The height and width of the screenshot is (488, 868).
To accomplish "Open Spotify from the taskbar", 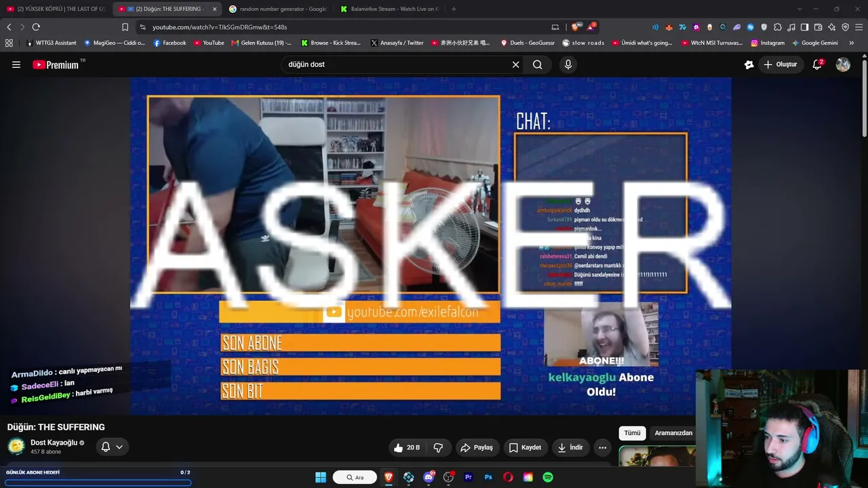I will pyautogui.click(x=548, y=477).
